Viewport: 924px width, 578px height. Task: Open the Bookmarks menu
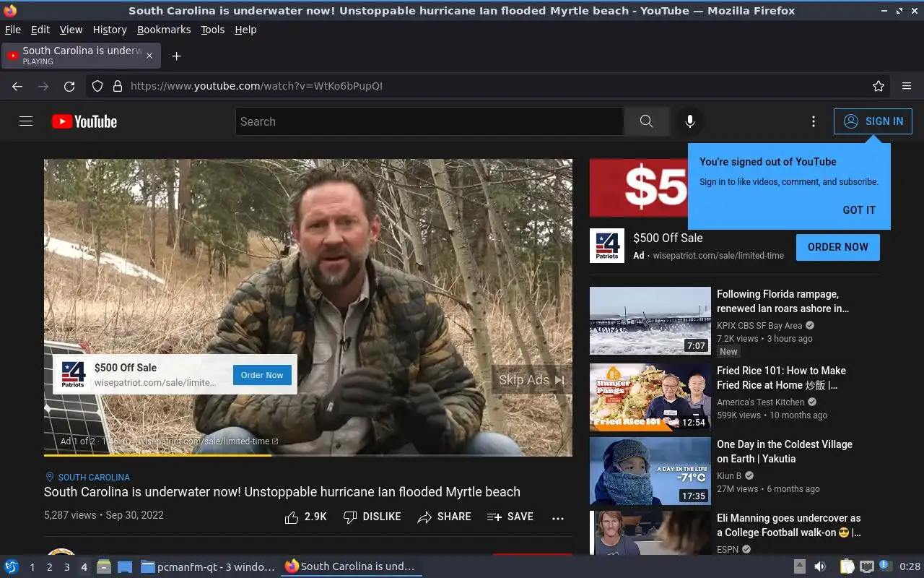(x=164, y=30)
